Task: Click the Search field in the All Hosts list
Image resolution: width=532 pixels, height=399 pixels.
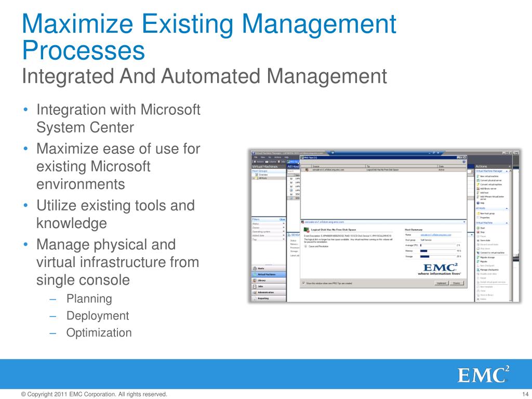Action: (293, 171)
